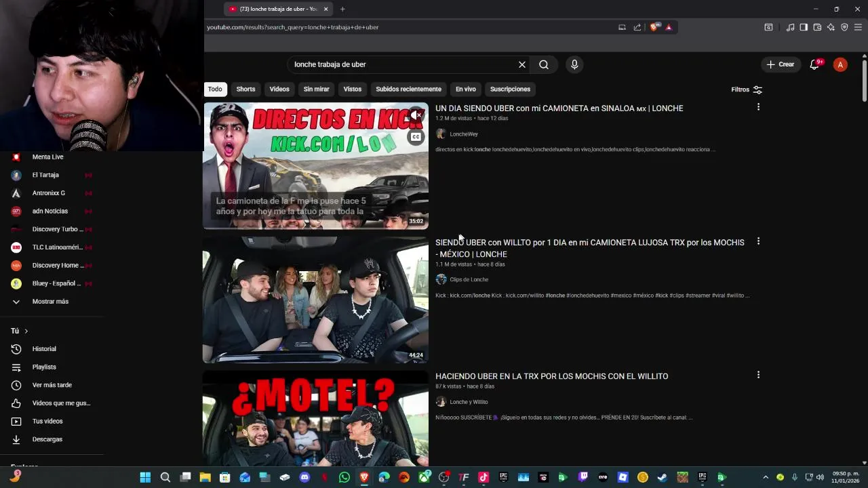Select the Suscripciones filter chip
868x488 pixels.
(x=510, y=89)
